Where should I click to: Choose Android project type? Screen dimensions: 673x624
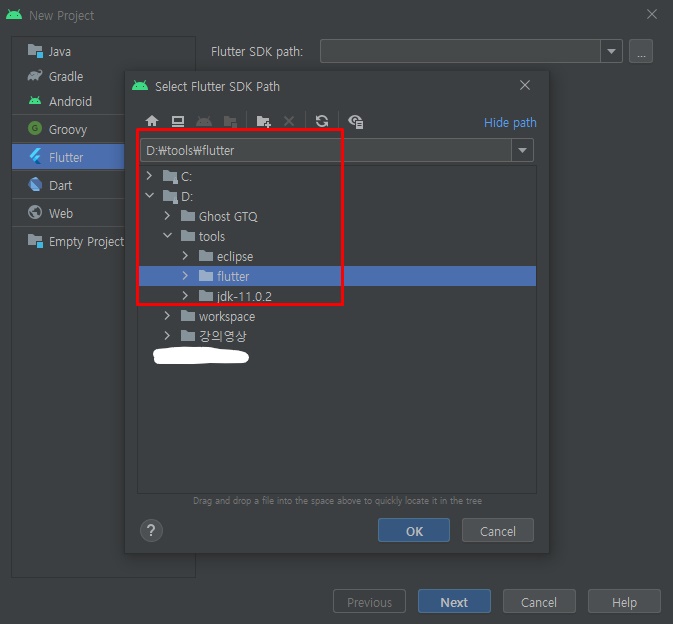point(69,101)
